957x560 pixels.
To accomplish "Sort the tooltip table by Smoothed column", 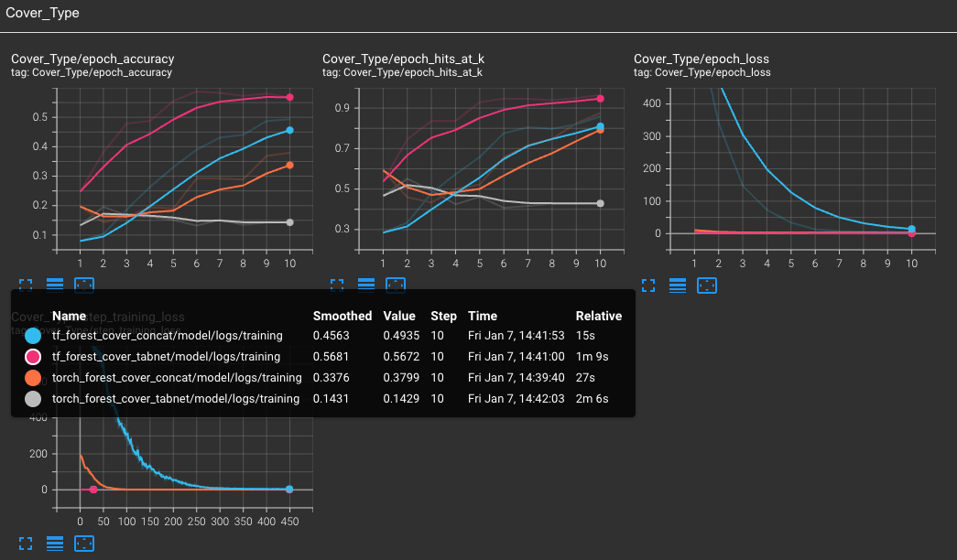I will click(343, 316).
